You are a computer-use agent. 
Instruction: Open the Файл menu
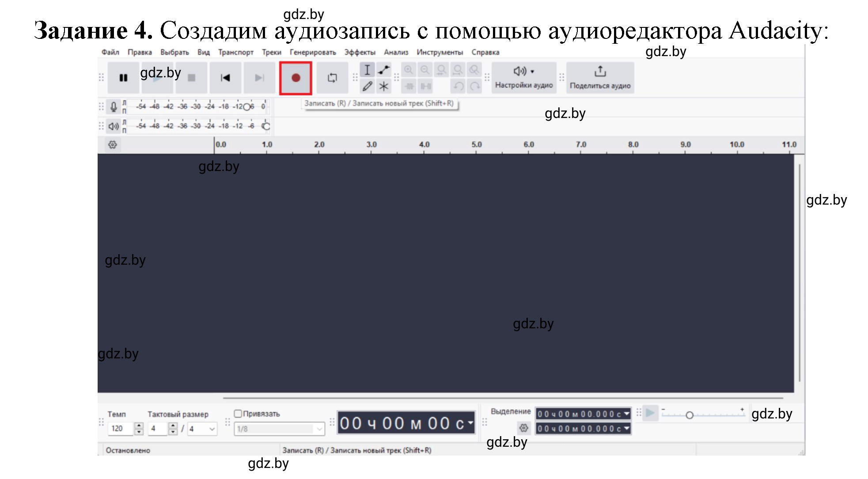coord(110,52)
